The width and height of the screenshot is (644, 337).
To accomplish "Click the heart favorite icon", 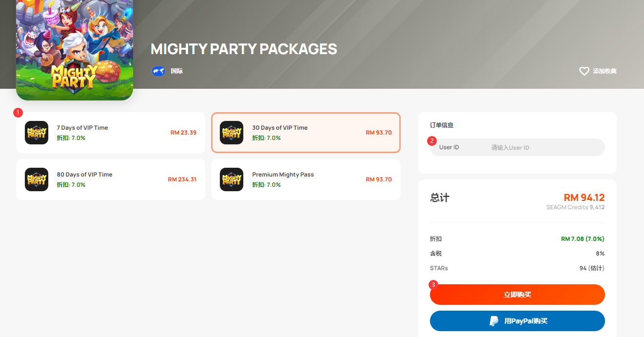I will (x=584, y=71).
